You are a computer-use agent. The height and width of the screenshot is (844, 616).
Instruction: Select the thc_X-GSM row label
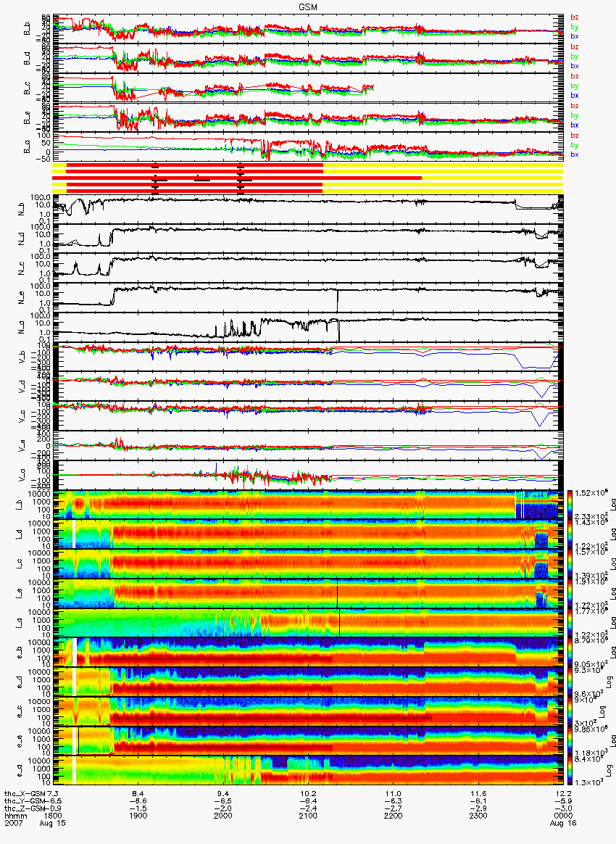(24, 794)
